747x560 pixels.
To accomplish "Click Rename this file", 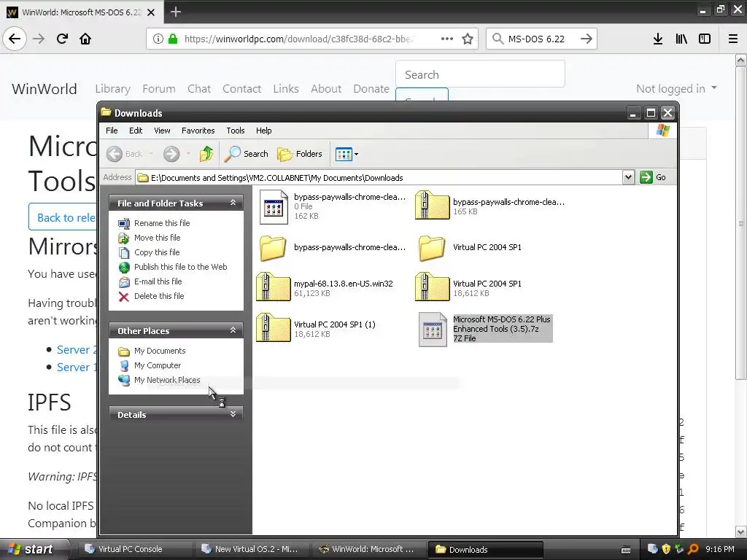I will [162, 223].
